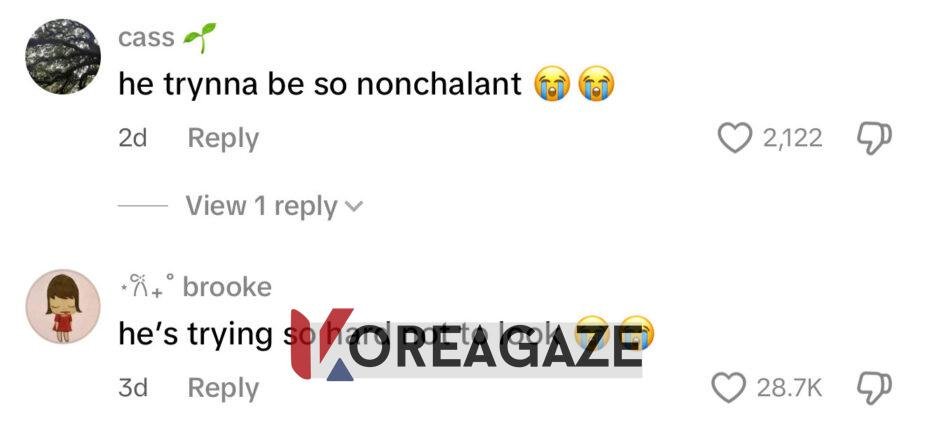Select the text 'he trynna be so nonchalant'

[320, 84]
